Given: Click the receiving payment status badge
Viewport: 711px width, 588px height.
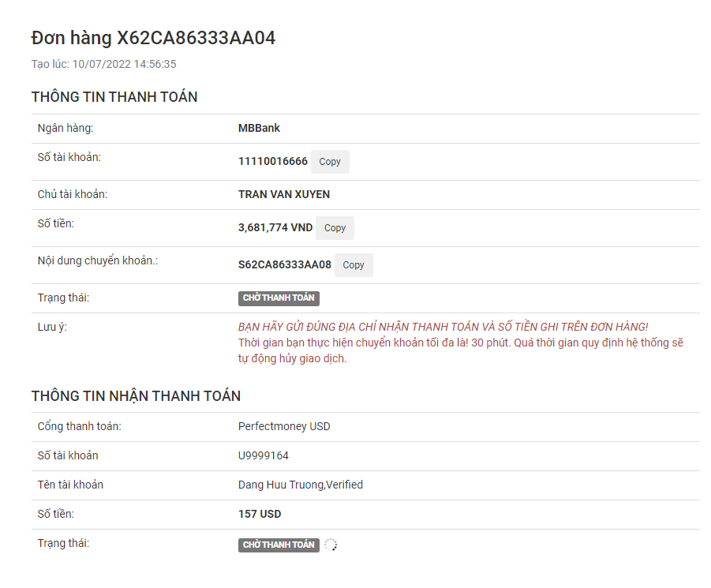Looking at the screenshot, I should click(279, 545).
